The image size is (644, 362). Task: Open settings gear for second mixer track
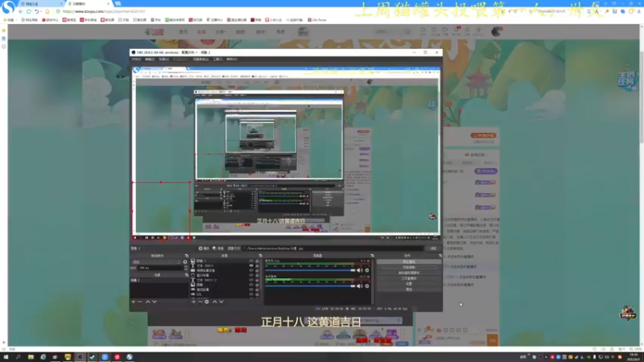click(367, 286)
